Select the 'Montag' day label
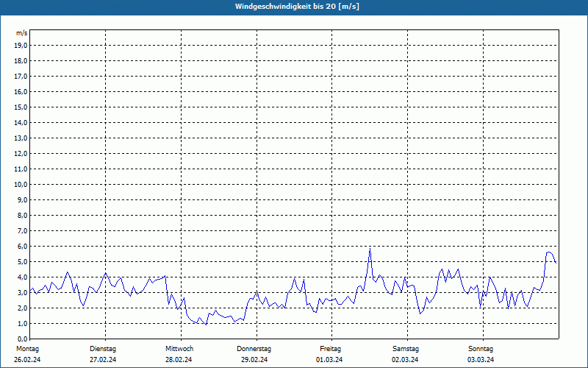The width and height of the screenshot is (588, 368). [27, 349]
